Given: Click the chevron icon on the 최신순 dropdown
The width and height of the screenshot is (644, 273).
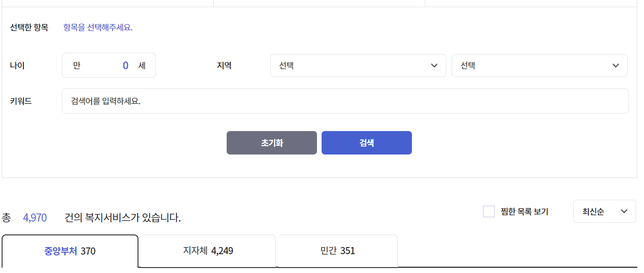Looking at the screenshot, I should click(x=624, y=211).
